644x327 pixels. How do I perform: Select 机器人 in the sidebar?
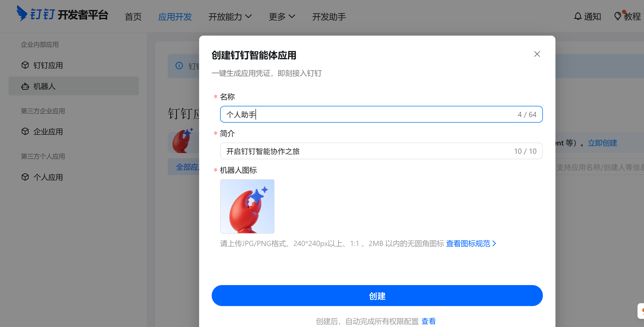pyautogui.click(x=74, y=86)
